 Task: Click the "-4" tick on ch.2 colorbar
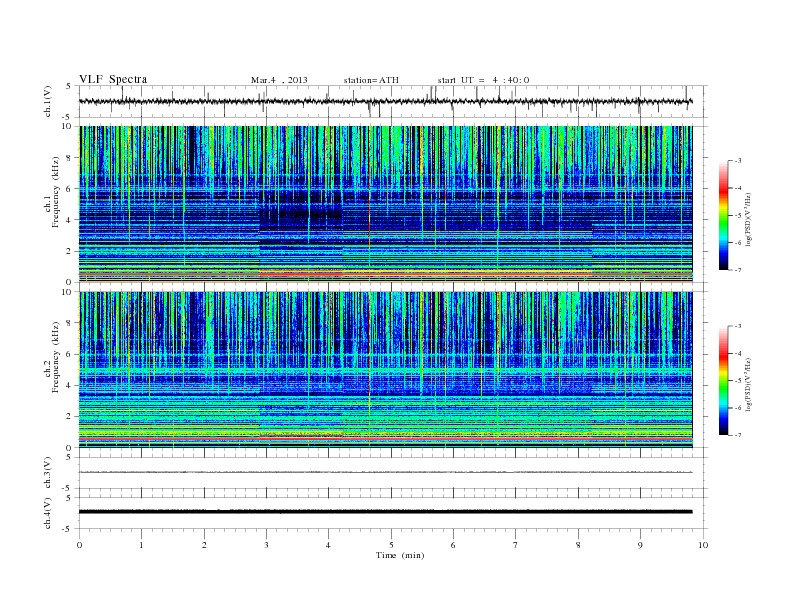pyautogui.click(x=738, y=353)
